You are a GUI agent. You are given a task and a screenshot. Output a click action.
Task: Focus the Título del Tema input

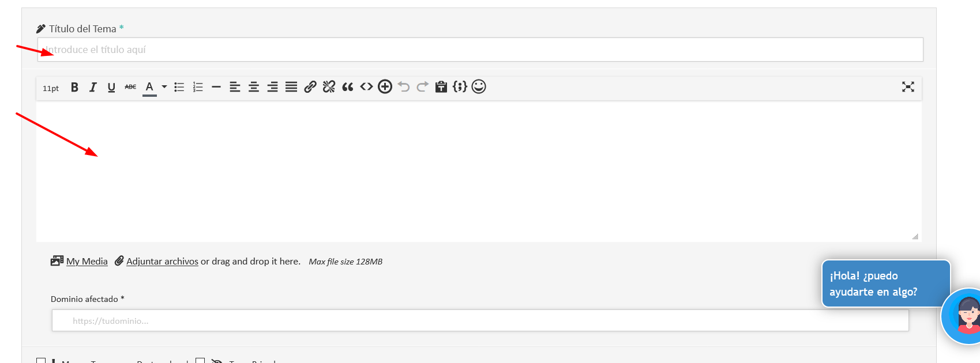[x=480, y=50]
